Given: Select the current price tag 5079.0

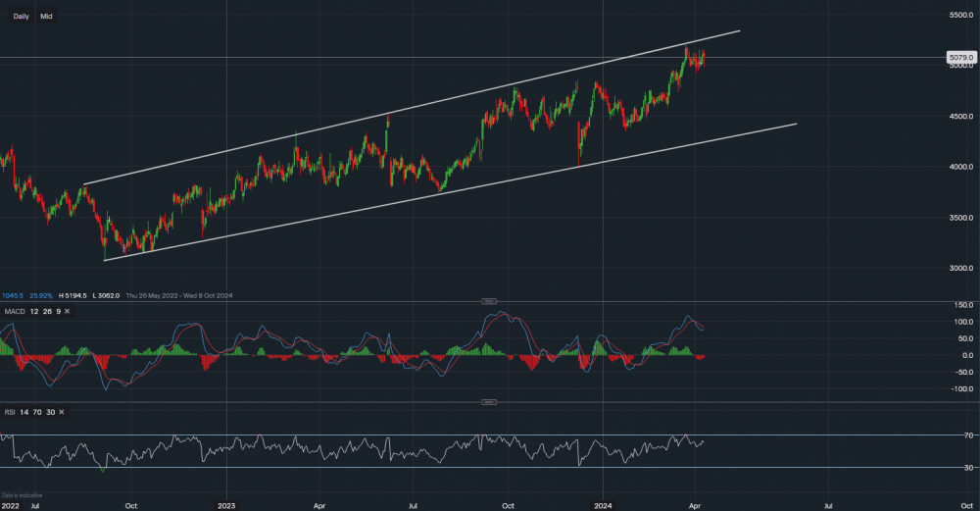Looking at the screenshot, I should click(x=960, y=58).
